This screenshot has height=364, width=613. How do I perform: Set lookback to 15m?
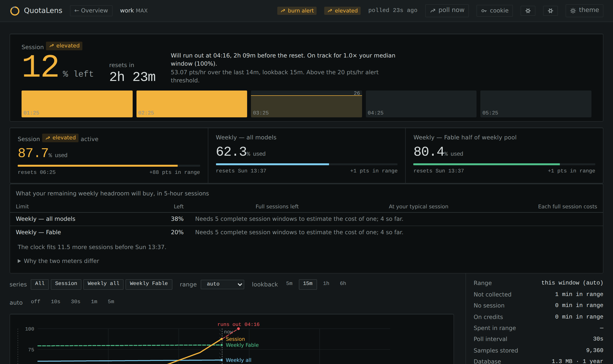pyautogui.click(x=308, y=284)
